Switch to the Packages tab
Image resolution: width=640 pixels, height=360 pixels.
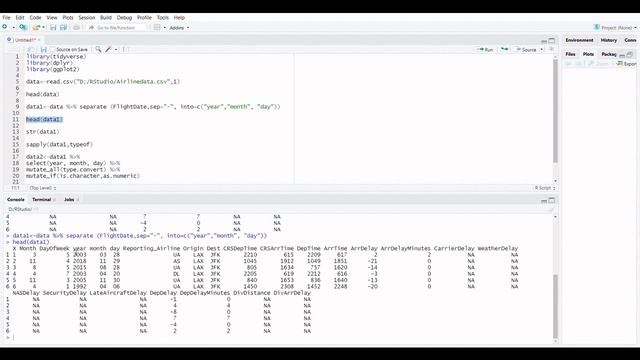[x=609, y=54]
